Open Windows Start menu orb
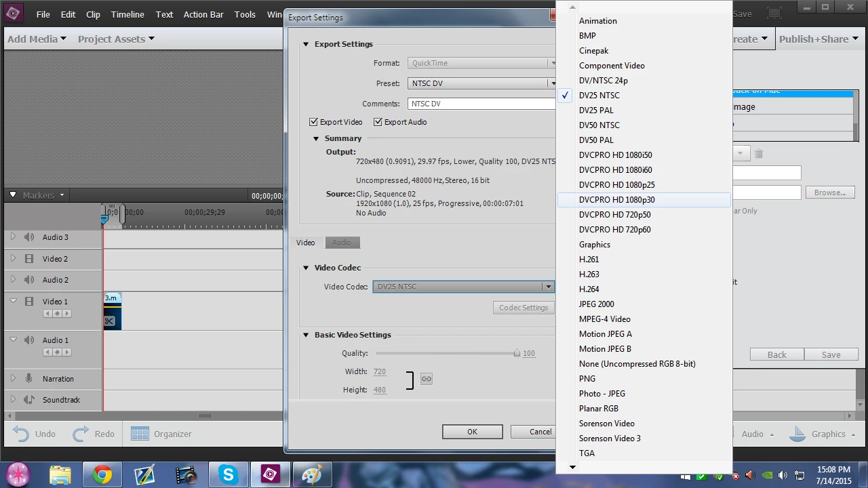This screenshot has height=488, width=868. [17, 474]
